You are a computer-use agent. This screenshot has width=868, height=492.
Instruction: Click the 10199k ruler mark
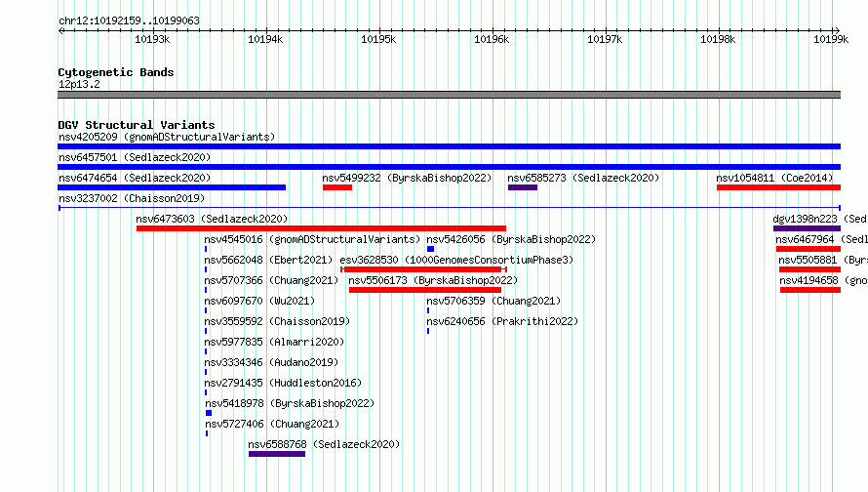coord(831,39)
